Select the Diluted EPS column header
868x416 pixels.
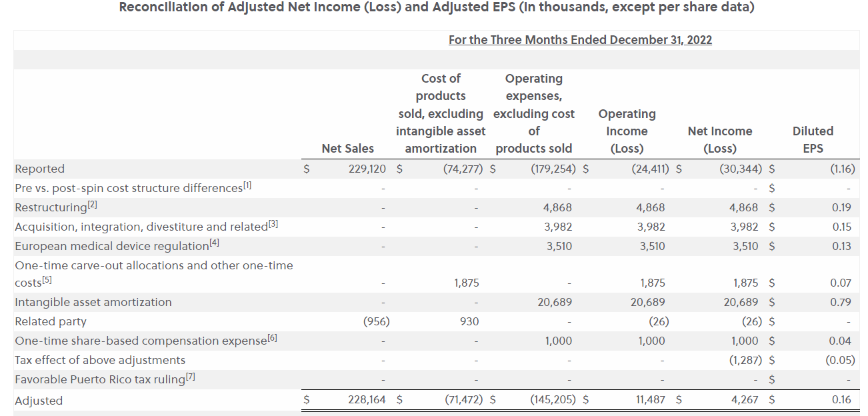(x=813, y=139)
